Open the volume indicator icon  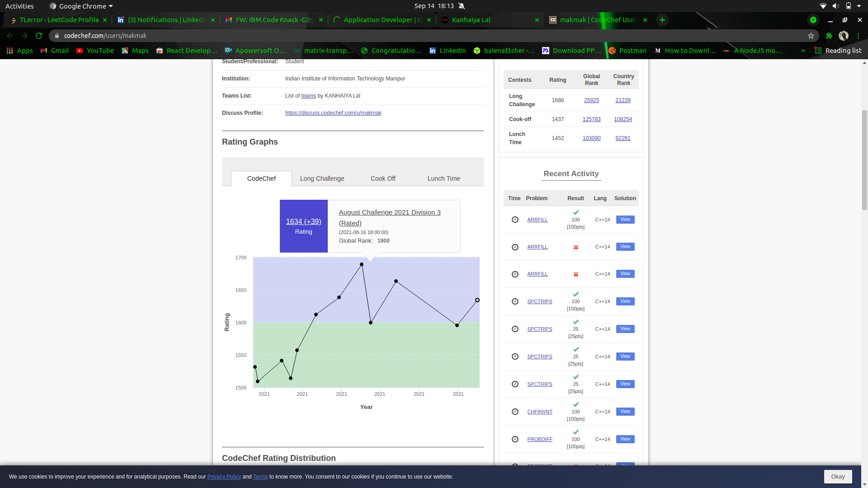coord(835,6)
